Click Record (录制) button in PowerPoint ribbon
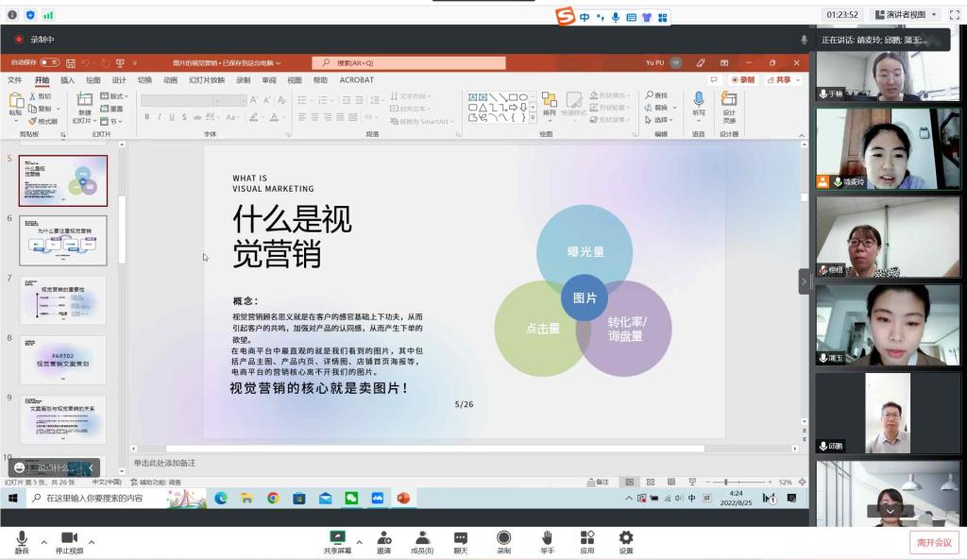967x560 pixels. (x=743, y=79)
